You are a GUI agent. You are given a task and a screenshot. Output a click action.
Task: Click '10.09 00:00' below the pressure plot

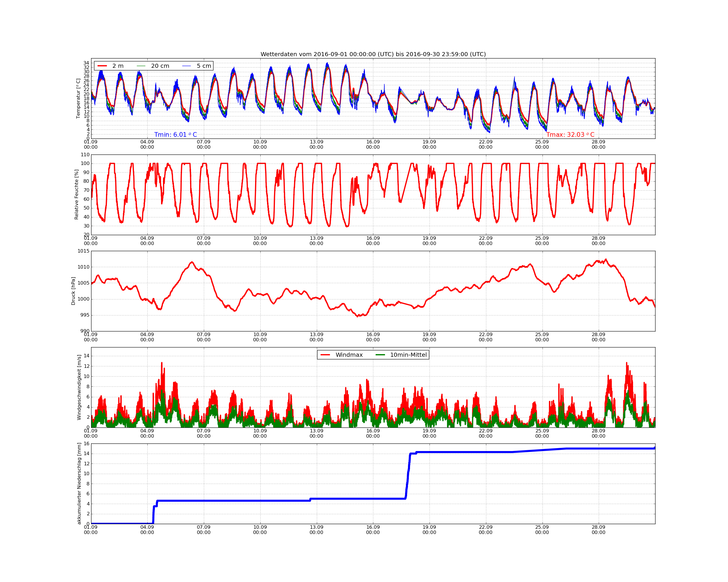point(260,337)
